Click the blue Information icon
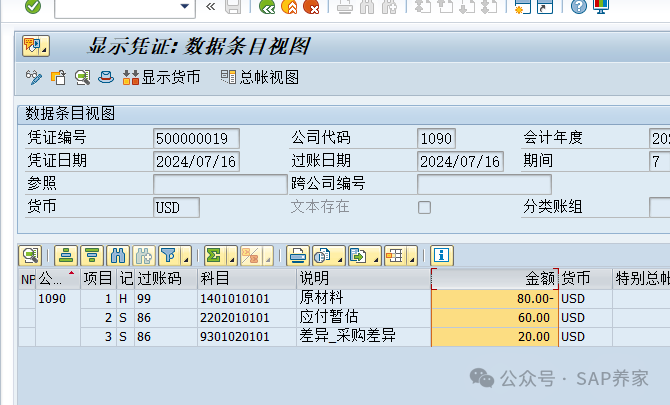The image size is (670, 405). pos(441,255)
